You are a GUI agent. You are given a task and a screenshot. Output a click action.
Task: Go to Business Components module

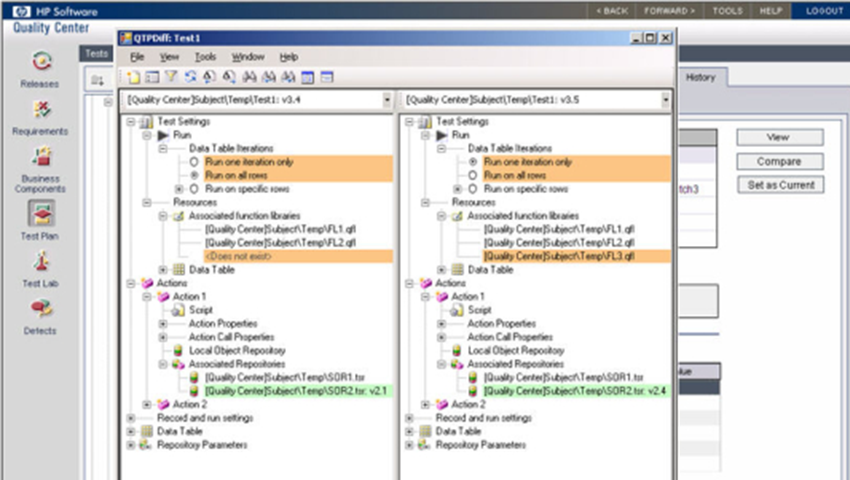coord(40,158)
